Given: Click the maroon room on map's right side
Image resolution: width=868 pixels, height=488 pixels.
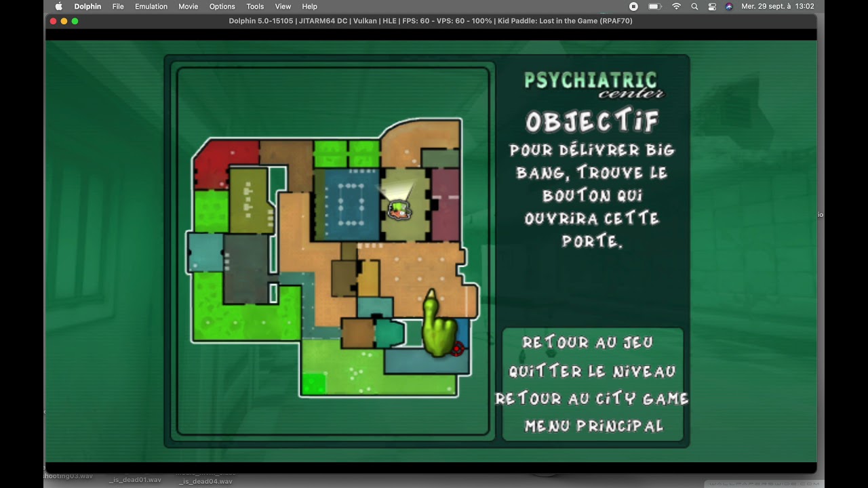Looking at the screenshot, I should coord(446,205).
